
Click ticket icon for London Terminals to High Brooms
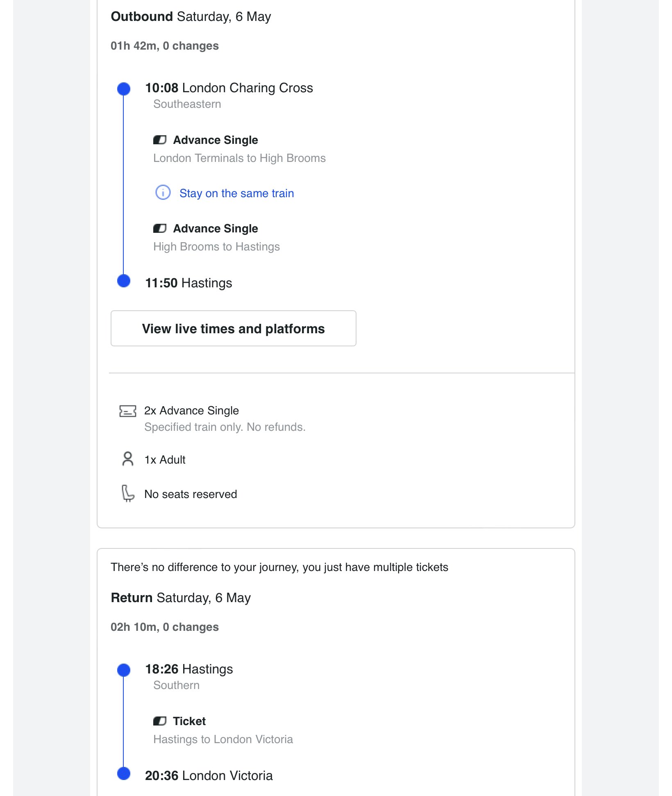pos(159,140)
